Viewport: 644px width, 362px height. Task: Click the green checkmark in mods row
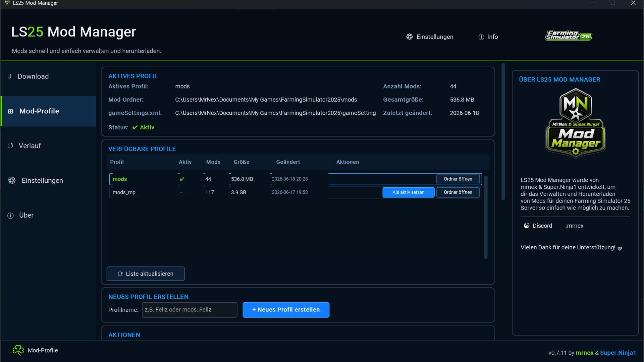(182, 179)
